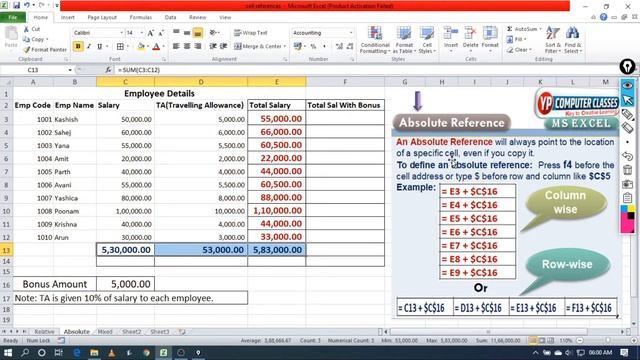This screenshot has height=360, width=640.
Task: Open Sort & Filter
Action: click(x=552, y=40)
